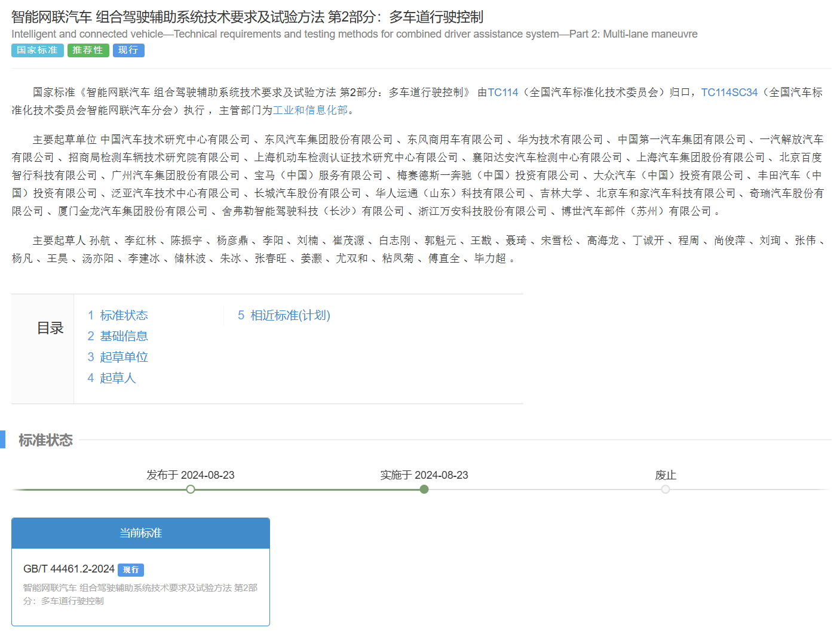Click the blue 现行 tag under title
This screenshot has height=631, width=840.
(128, 50)
